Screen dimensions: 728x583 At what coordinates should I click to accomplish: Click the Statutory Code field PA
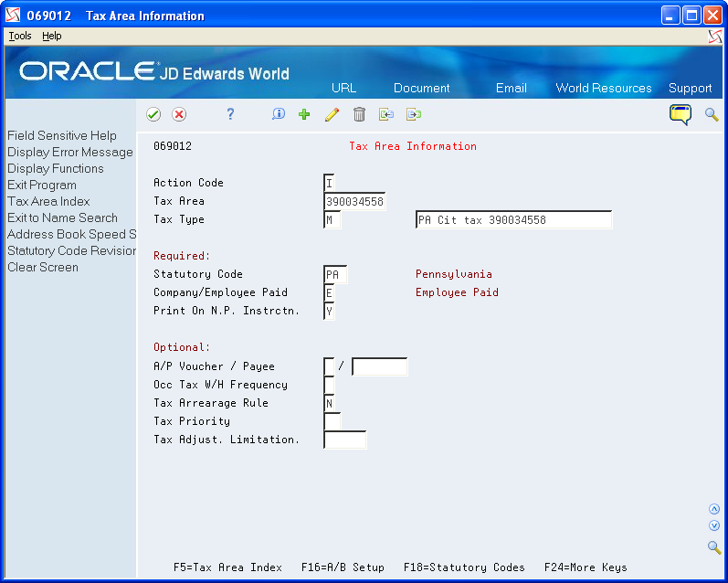(x=334, y=274)
